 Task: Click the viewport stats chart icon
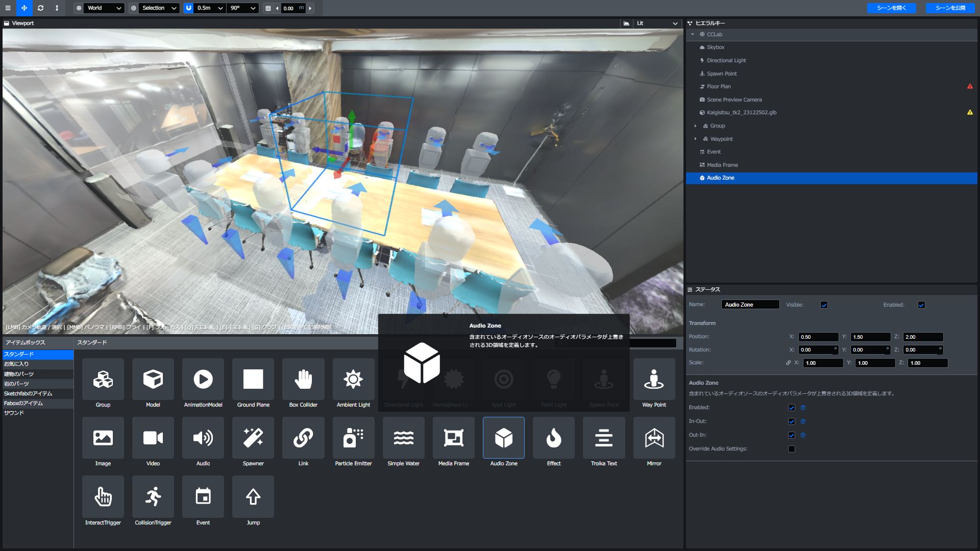tap(626, 23)
